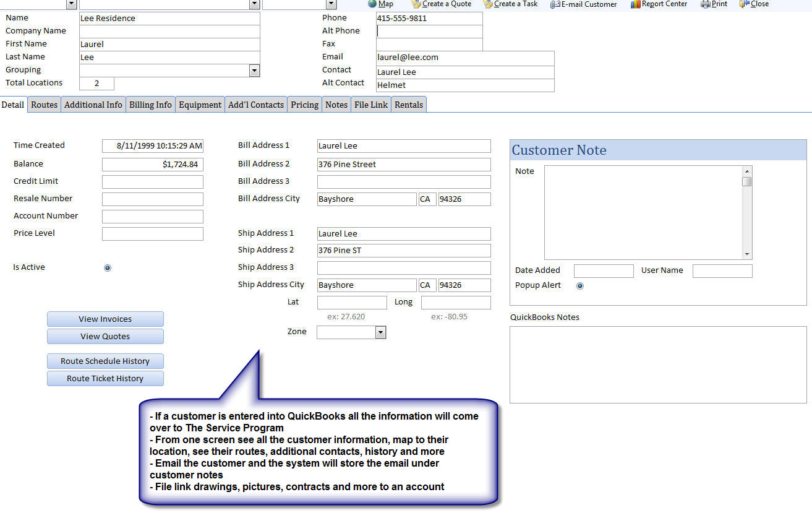The height and width of the screenshot is (518, 812).
Task: Expand the Grouping dropdown
Action: click(254, 71)
